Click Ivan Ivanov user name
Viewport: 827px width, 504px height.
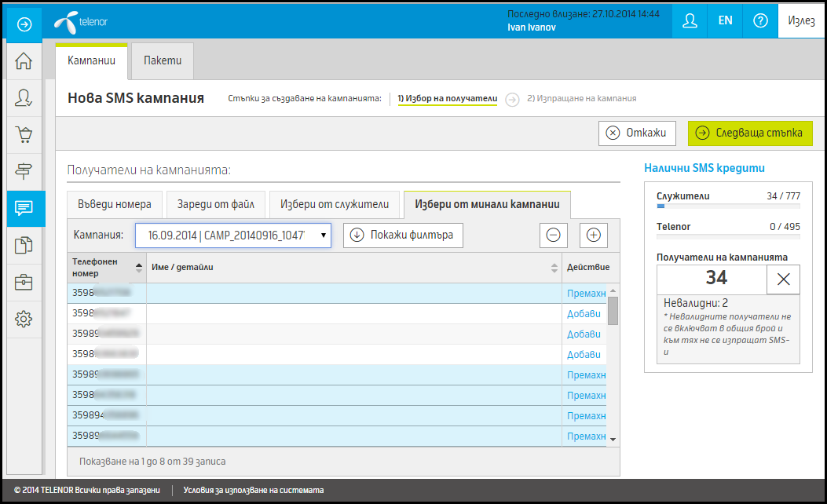[531, 27]
